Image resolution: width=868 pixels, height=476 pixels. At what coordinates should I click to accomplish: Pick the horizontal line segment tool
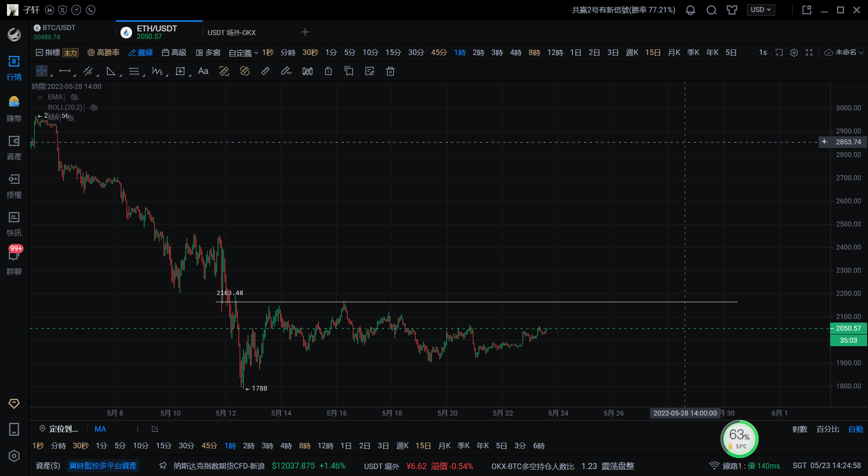click(65, 71)
